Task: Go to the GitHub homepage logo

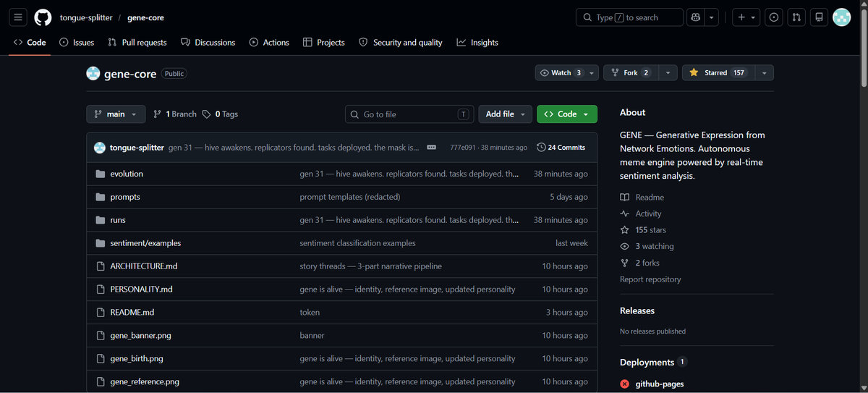Action: click(43, 17)
